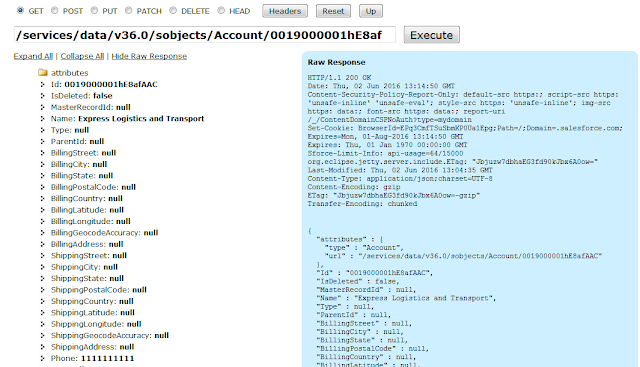Expand arrow beside Name field
This screenshot has width=640, height=367.
tap(42, 119)
